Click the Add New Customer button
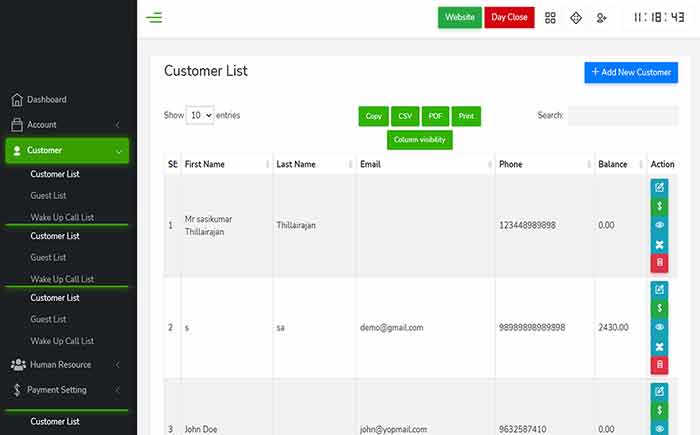Image resolution: width=700 pixels, height=435 pixels. click(631, 72)
